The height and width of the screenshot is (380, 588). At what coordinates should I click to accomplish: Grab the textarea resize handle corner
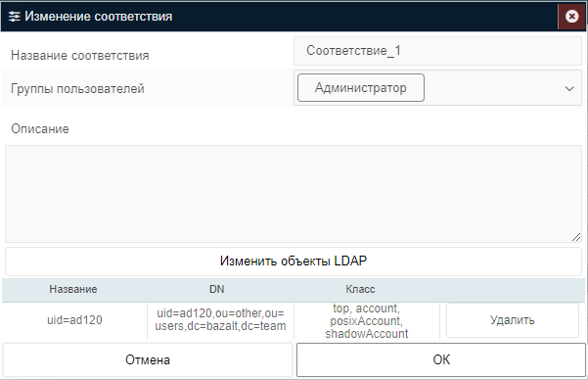tap(576, 237)
